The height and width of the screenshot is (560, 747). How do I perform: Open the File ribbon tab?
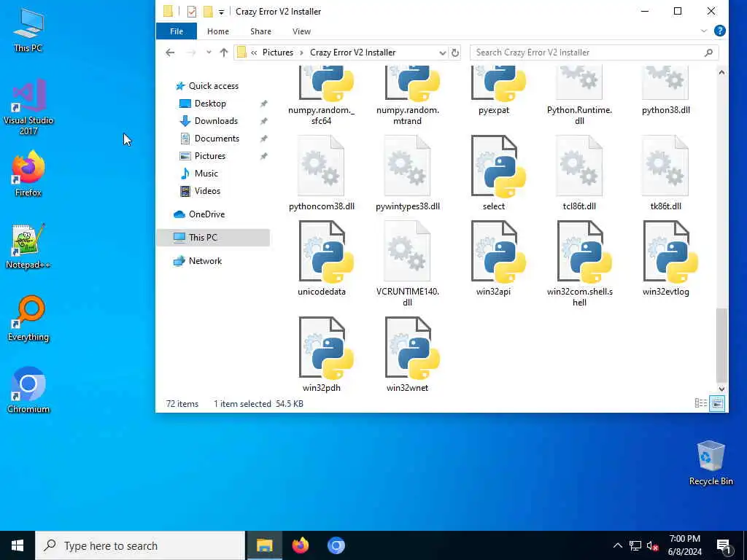[x=177, y=31]
